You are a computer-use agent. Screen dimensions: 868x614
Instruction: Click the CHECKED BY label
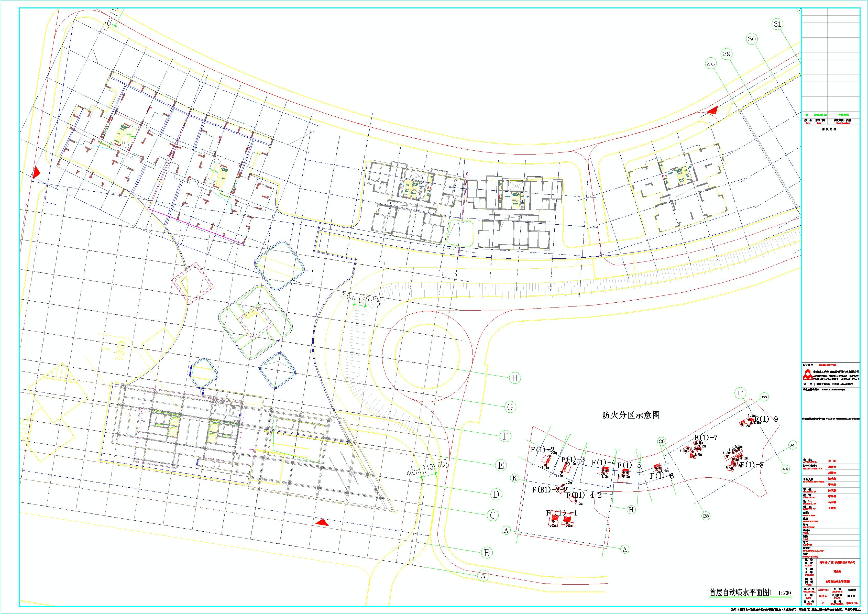(x=810, y=498)
